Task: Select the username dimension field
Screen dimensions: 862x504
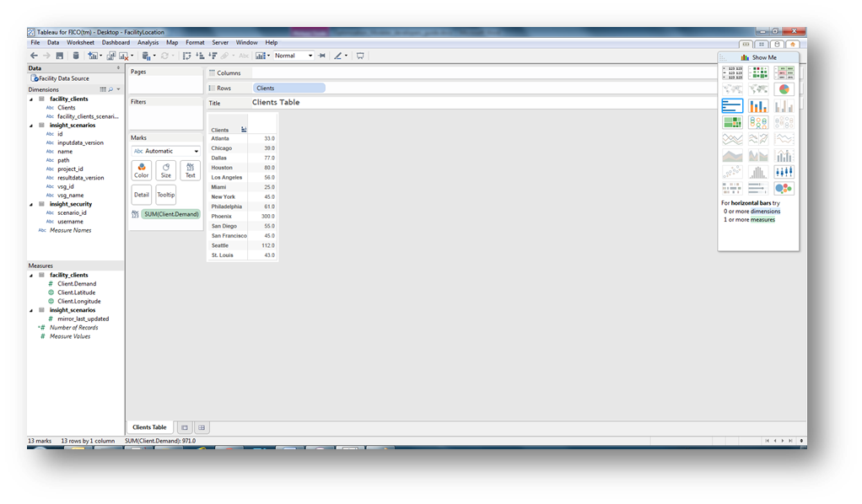Action: (x=70, y=222)
